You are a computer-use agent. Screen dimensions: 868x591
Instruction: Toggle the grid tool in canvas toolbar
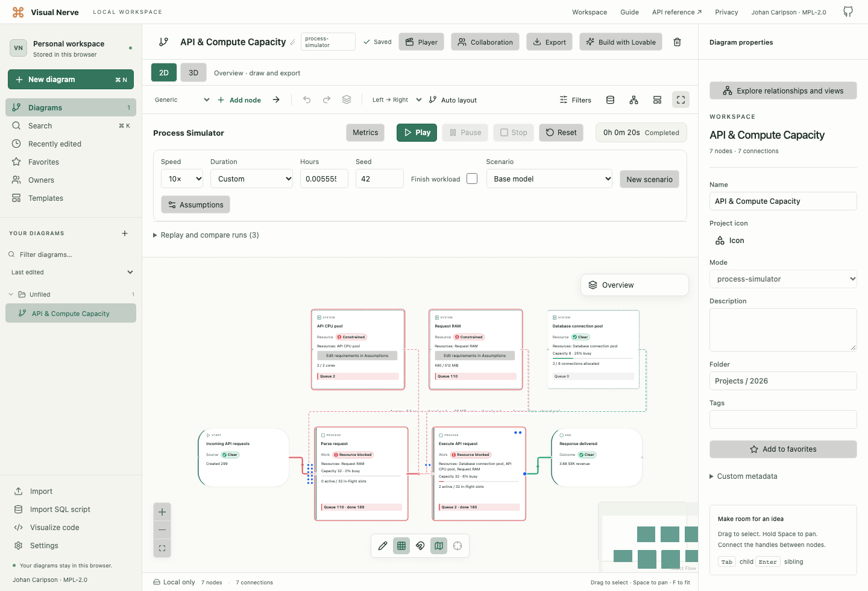(x=401, y=546)
